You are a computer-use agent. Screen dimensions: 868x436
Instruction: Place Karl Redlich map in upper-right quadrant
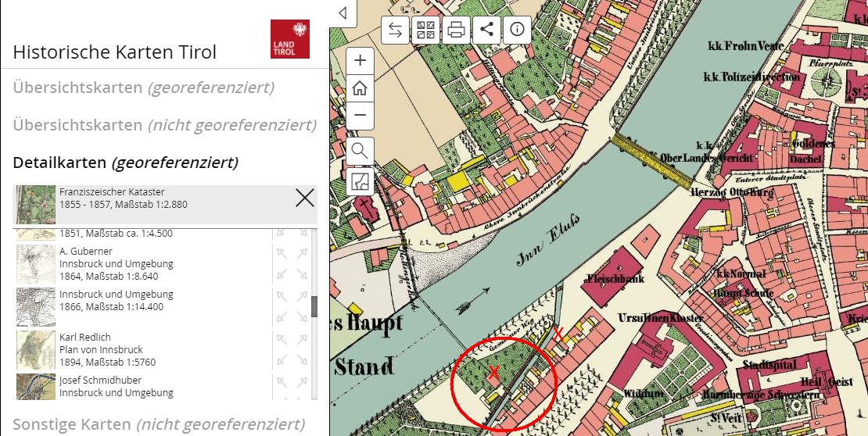[x=302, y=339]
